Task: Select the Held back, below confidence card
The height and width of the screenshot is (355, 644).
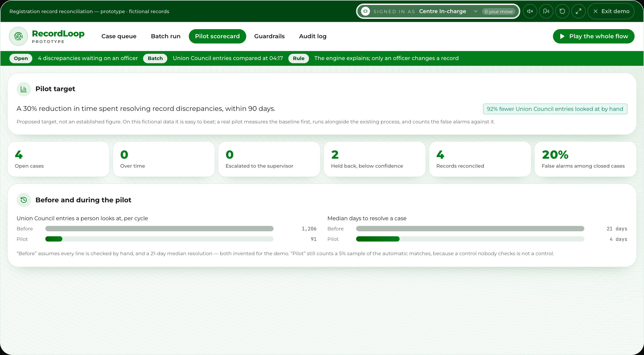Action: point(375,159)
